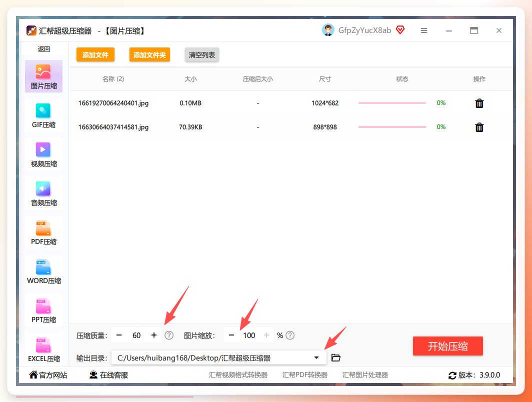
Task: Click the 添加文件 add file button
Action: [95, 55]
